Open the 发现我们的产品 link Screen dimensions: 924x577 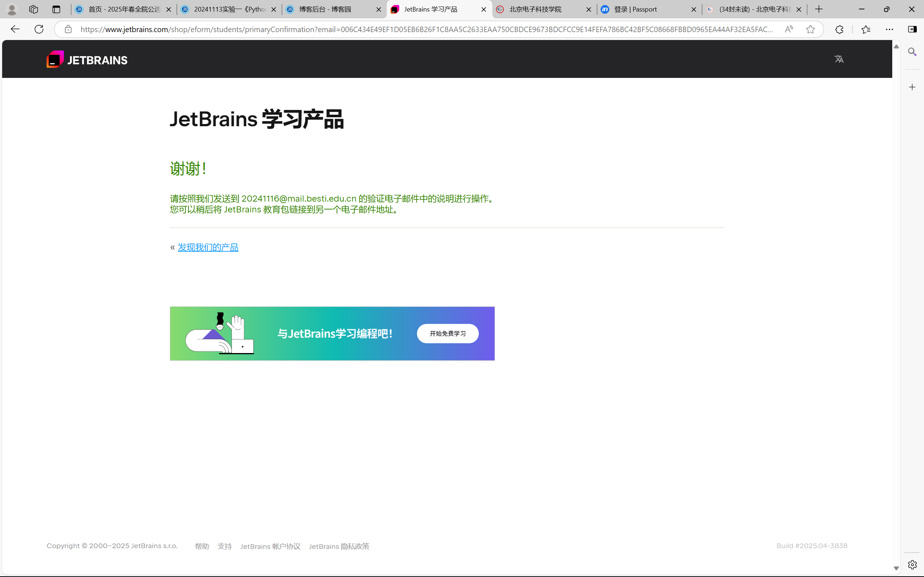pyautogui.click(x=208, y=247)
